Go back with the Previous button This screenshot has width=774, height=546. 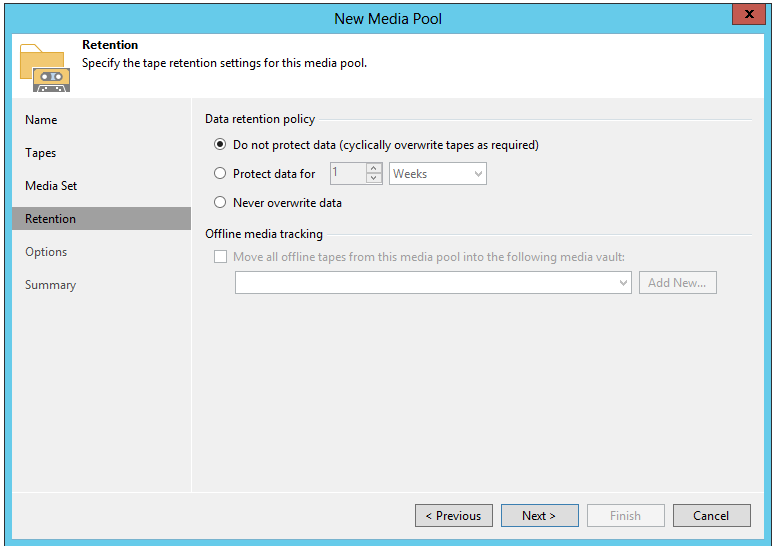pos(453,516)
